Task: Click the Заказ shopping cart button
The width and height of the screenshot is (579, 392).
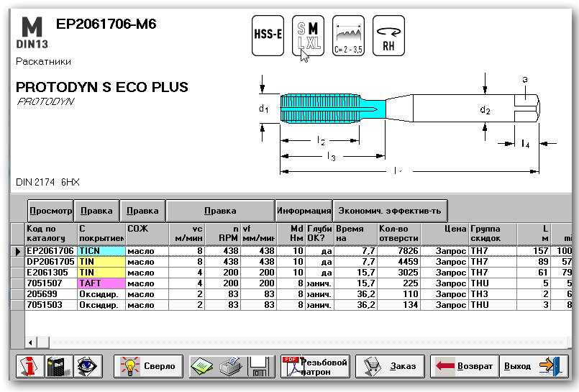Action: pos(390,366)
